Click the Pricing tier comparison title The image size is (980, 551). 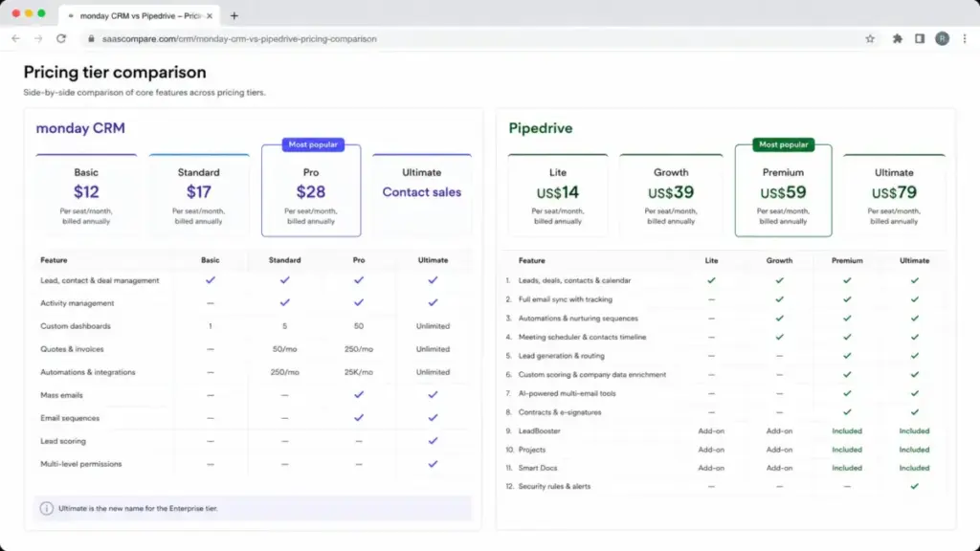pos(115,73)
